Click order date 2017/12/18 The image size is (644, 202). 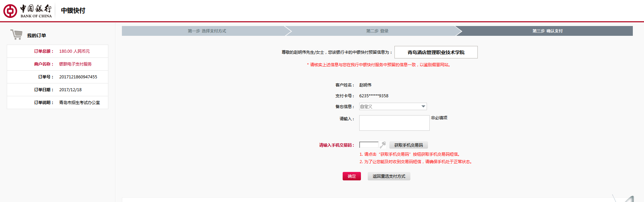point(70,90)
